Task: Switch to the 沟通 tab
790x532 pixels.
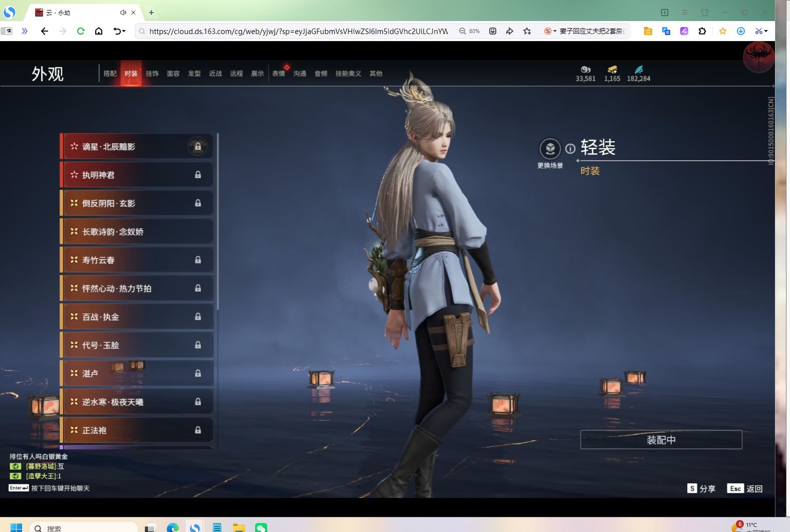Action: point(300,74)
